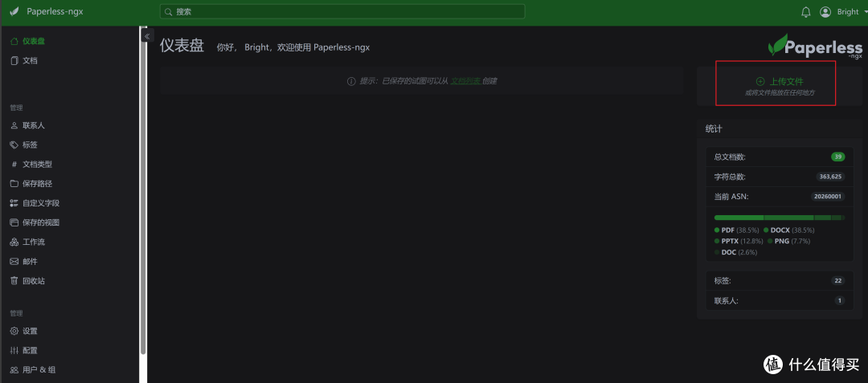Click the 联系人 count badge 1
The height and width of the screenshot is (383, 868).
(x=840, y=300)
